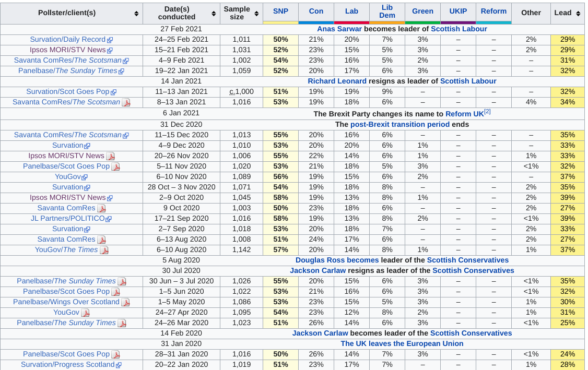Select Lead cell '24%' in Panelbase 28–31 Jan 2020 row
Screen dimensions: 588x370
568,354
